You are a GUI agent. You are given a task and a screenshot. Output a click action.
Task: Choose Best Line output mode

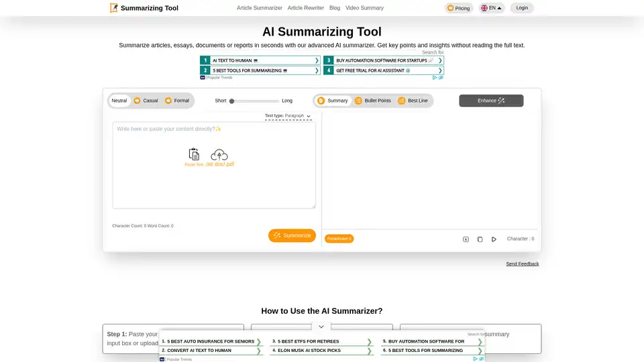pyautogui.click(x=413, y=101)
